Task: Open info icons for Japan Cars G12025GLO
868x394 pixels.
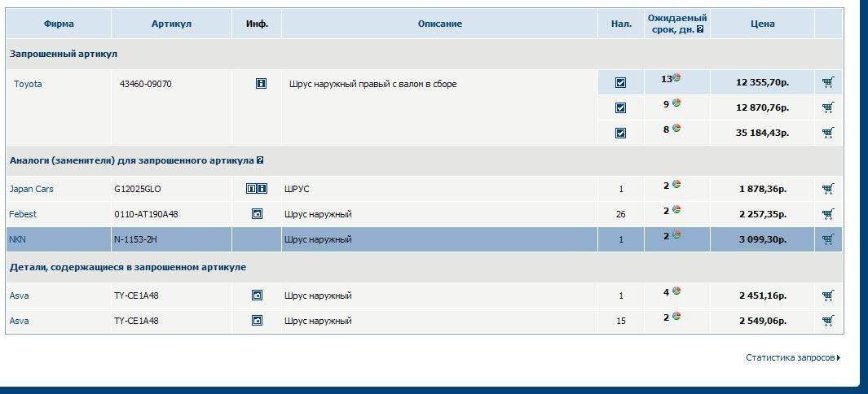Action: point(257,189)
